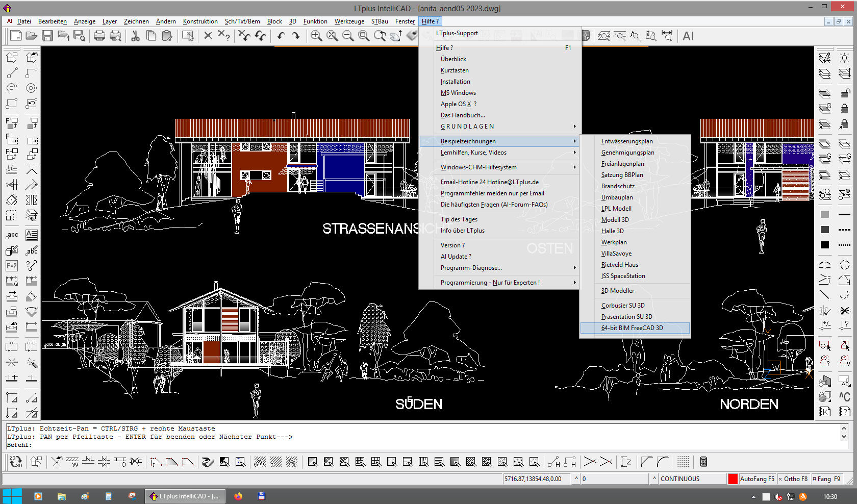The image size is (857, 504).
Task: Expand Lernhilfen, Kurse, Videos submenu
Action: click(x=499, y=153)
